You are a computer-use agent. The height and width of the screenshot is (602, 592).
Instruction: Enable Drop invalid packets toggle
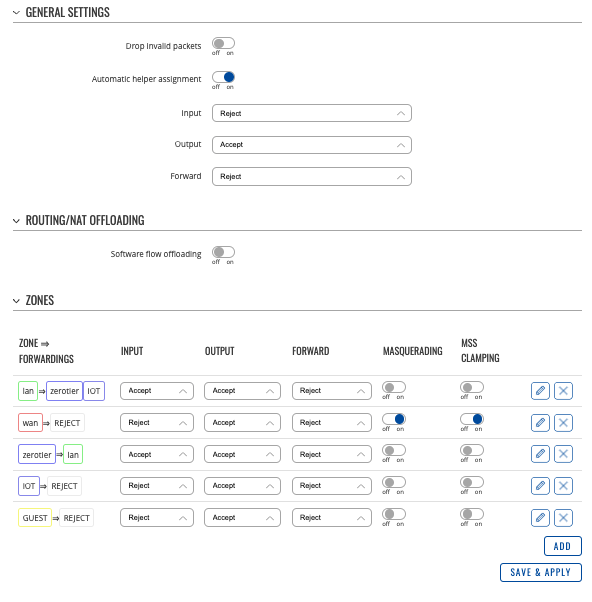(x=223, y=43)
